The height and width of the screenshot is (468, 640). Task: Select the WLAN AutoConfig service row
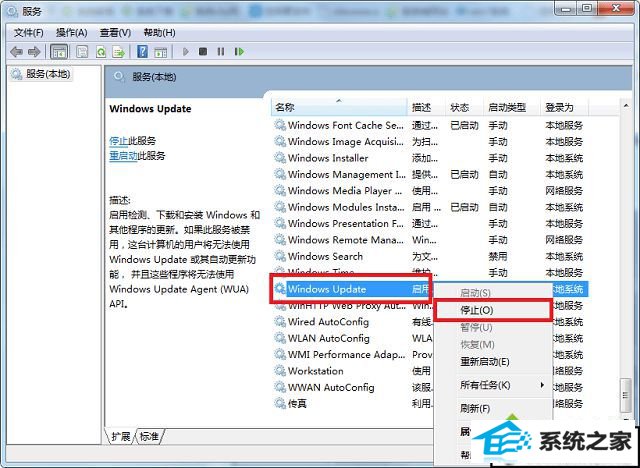[x=353, y=338]
